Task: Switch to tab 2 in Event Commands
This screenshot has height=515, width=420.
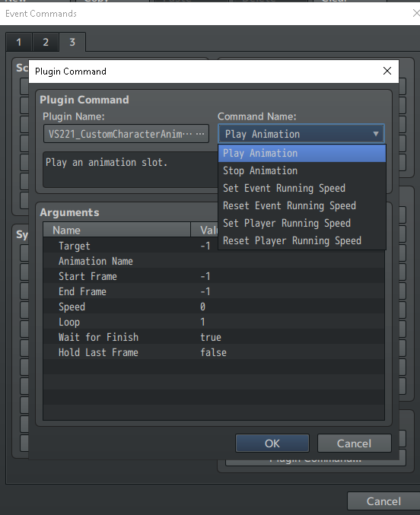Action: (x=46, y=42)
